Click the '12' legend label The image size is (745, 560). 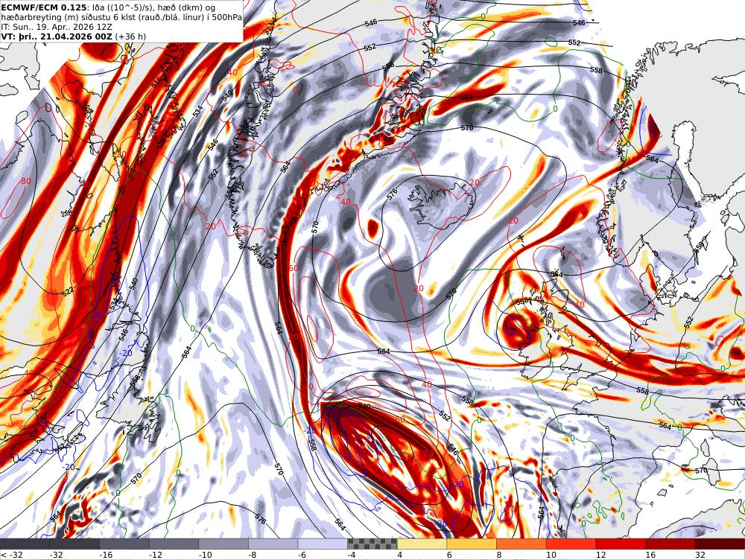click(x=601, y=555)
